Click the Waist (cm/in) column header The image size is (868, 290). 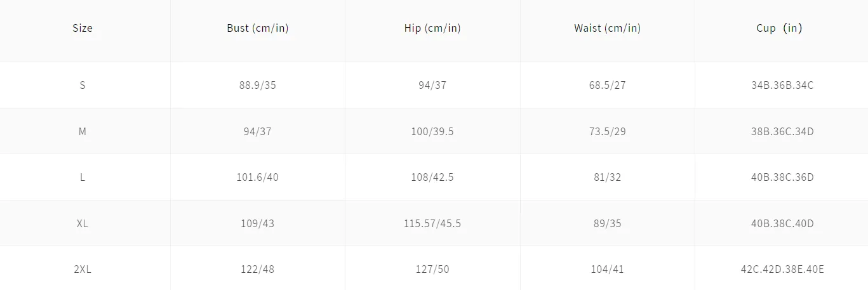607,28
